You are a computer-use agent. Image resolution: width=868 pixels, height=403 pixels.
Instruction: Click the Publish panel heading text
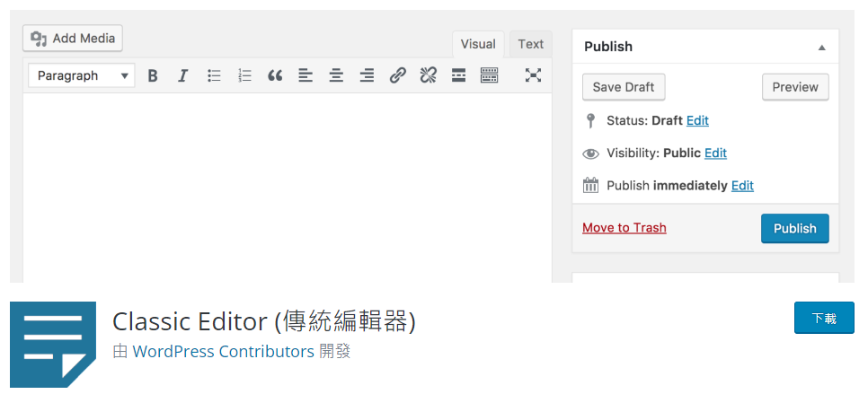(607, 47)
